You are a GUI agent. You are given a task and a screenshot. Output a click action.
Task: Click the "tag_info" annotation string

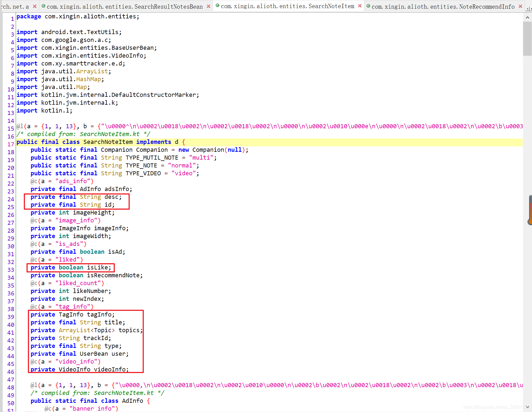tap(73, 307)
